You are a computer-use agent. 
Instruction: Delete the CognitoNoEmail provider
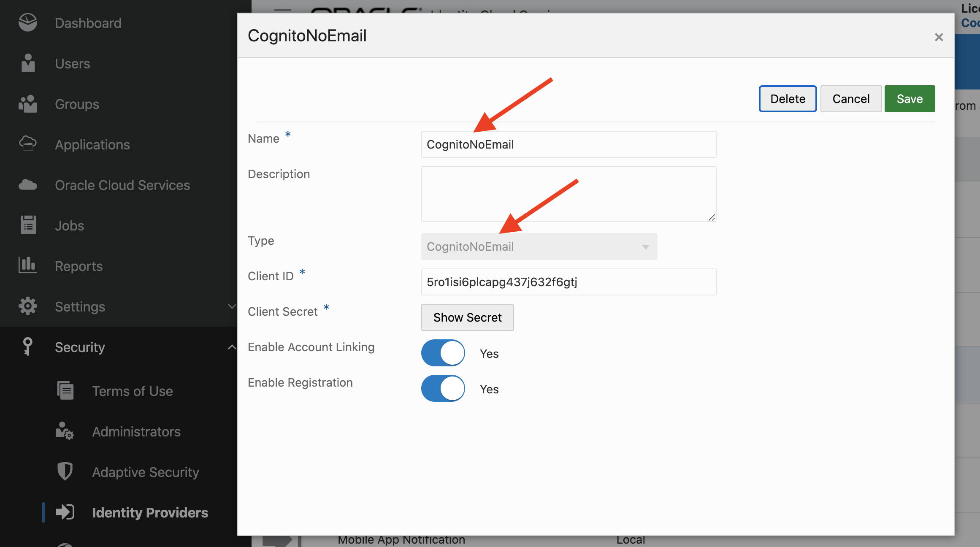[x=788, y=99]
